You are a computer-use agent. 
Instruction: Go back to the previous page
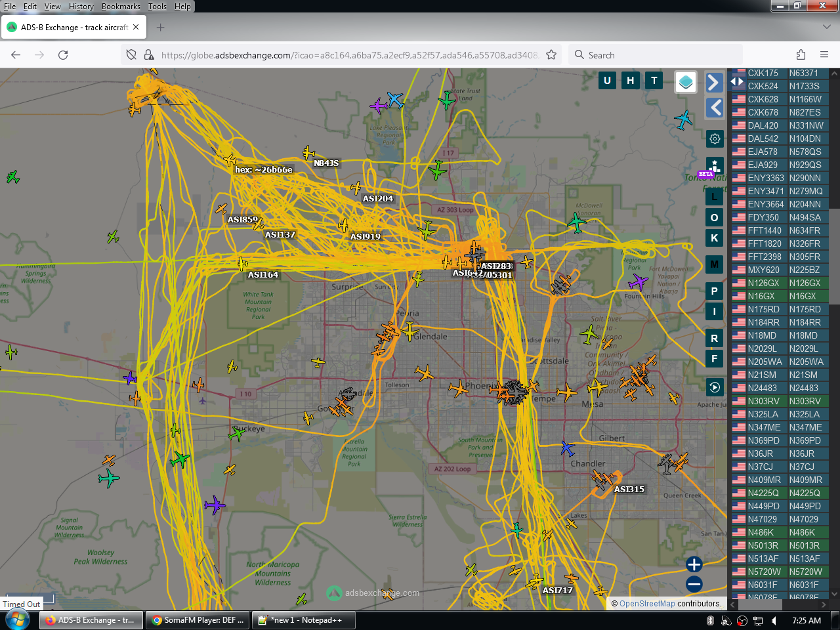(16, 55)
